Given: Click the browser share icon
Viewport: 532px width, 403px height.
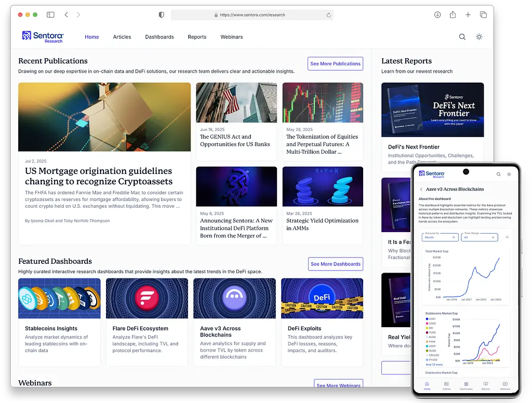Looking at the screenshot, I should [x=453, y=15].
